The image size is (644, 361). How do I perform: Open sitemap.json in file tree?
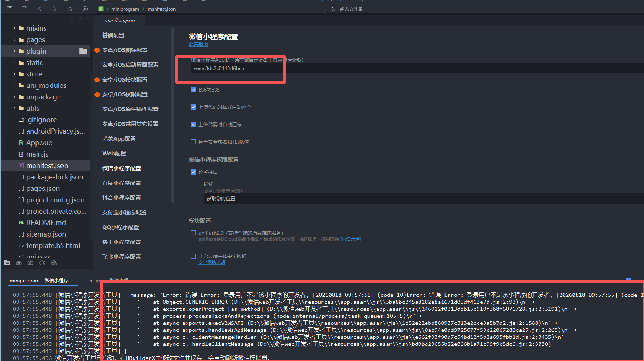click(x=46, y=234)
